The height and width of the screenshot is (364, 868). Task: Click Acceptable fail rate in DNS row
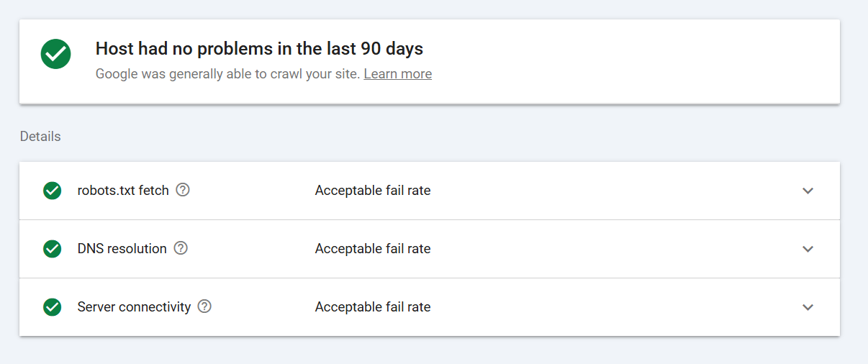[x=373, y=249]
